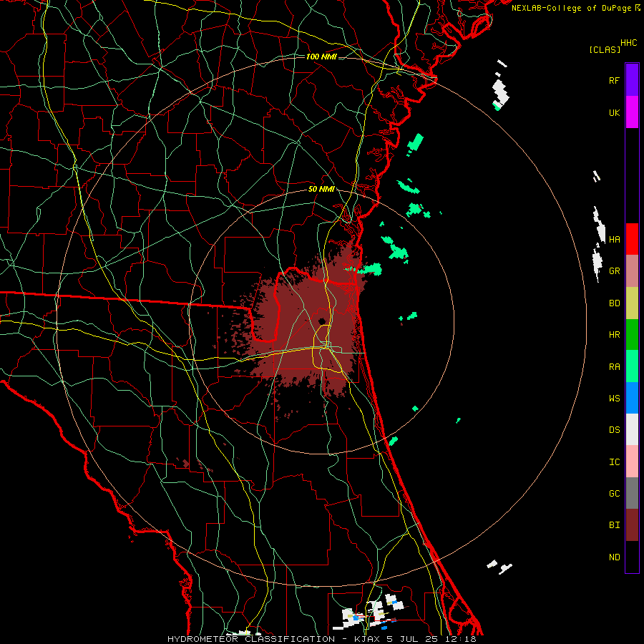Screen dimensions: 644x644
Task: Click the WS blue legend block
Action: point(632,398)
